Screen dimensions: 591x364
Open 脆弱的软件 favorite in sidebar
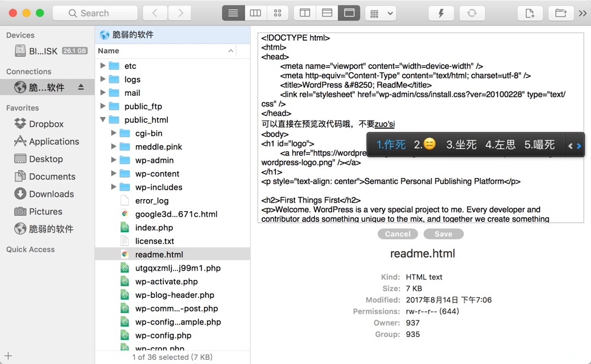point(47,229)
